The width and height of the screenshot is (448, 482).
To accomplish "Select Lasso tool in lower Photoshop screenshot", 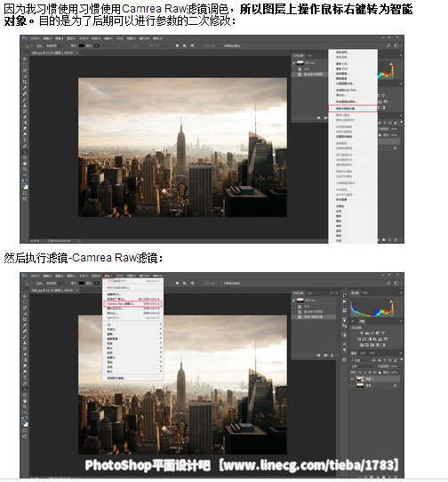I will coord(25,308).
